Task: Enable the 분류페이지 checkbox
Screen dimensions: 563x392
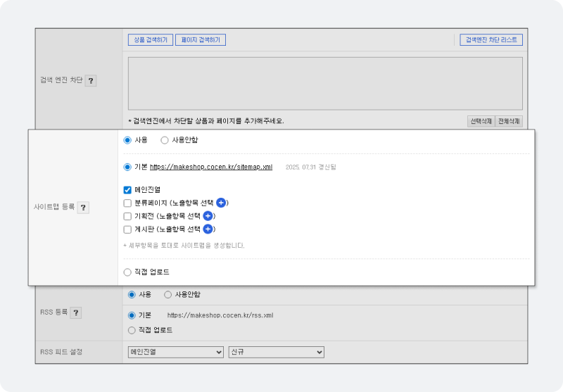Action: click(x=127, y=203)
